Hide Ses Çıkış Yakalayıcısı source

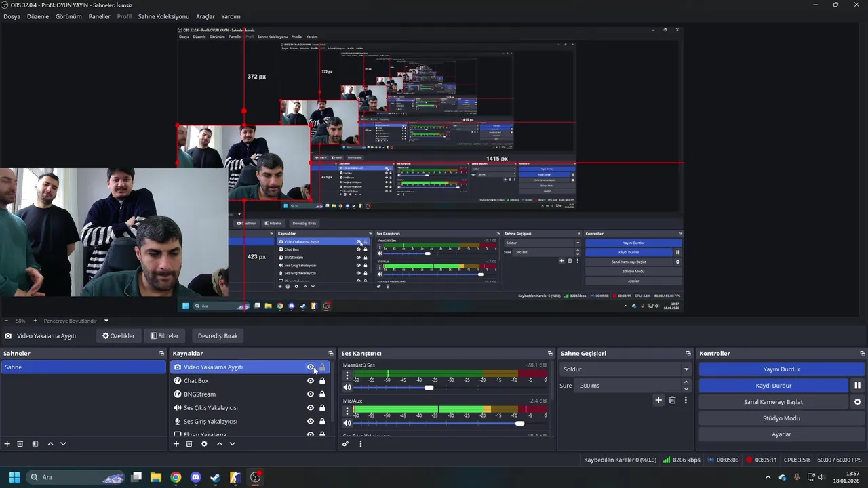click(x=311, y=408)
